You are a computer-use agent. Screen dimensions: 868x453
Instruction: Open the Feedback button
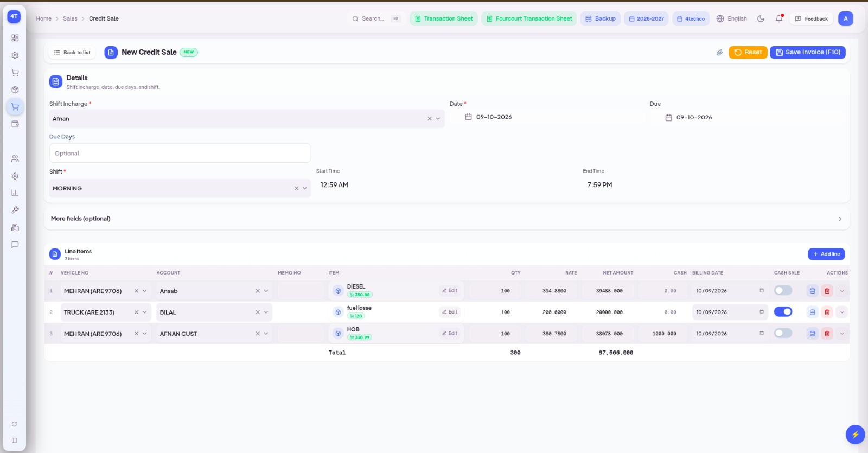(x=811, y=18)
